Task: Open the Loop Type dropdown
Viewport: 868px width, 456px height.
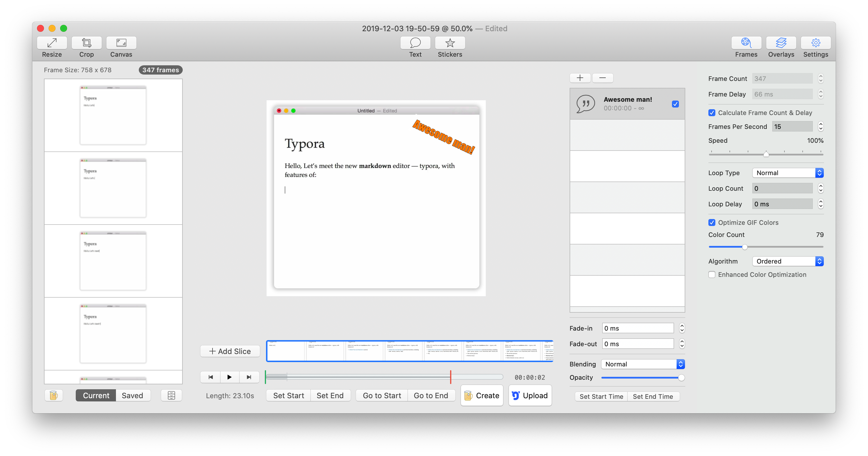Action: (788, 173)
